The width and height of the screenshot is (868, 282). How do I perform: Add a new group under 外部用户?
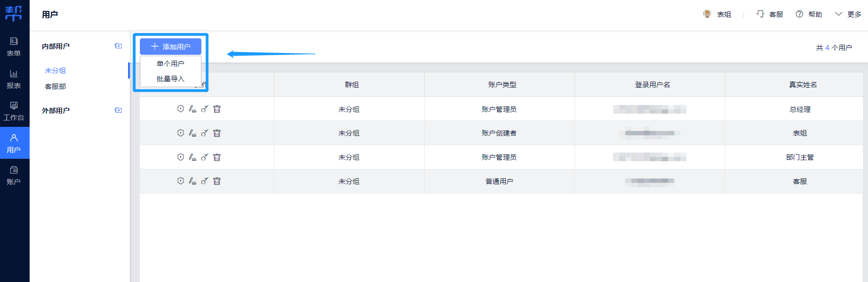pos(118,110)
